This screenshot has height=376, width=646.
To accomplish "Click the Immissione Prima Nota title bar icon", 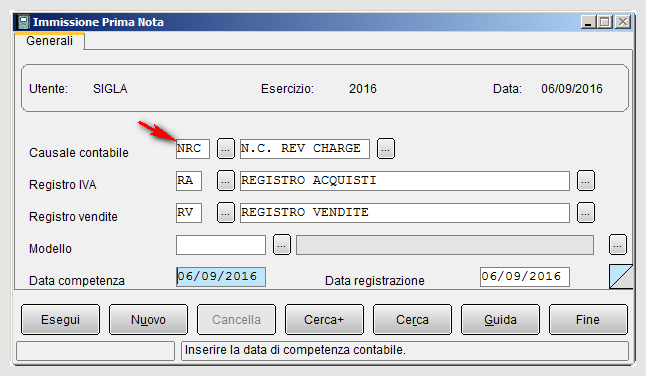I will pos(24,22).
